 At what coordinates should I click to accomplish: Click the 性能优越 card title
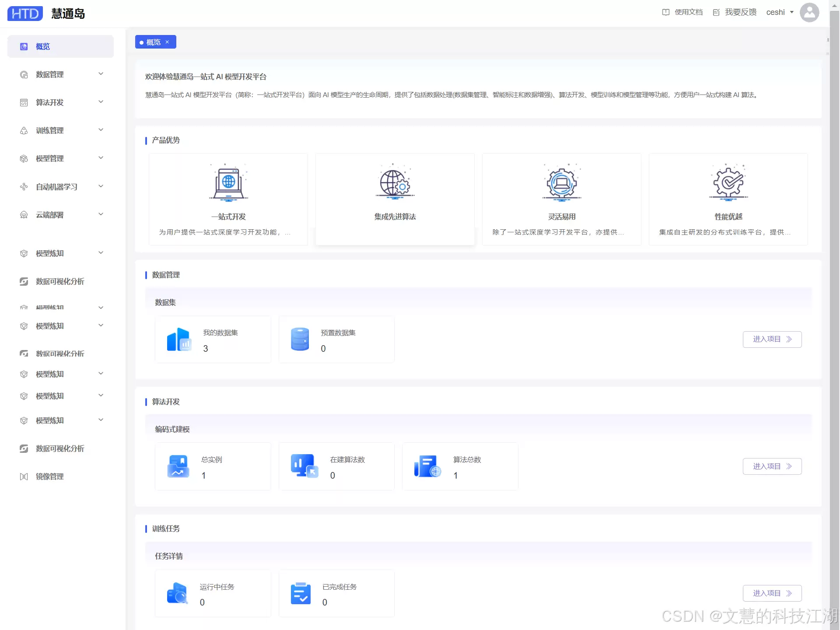point(728,217)
